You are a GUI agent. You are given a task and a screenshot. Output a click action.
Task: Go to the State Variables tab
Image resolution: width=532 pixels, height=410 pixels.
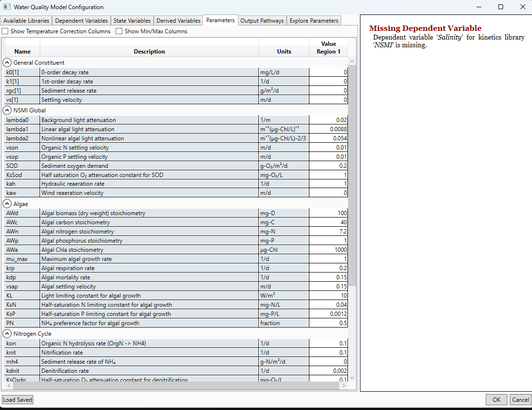(x=132, y=21)
